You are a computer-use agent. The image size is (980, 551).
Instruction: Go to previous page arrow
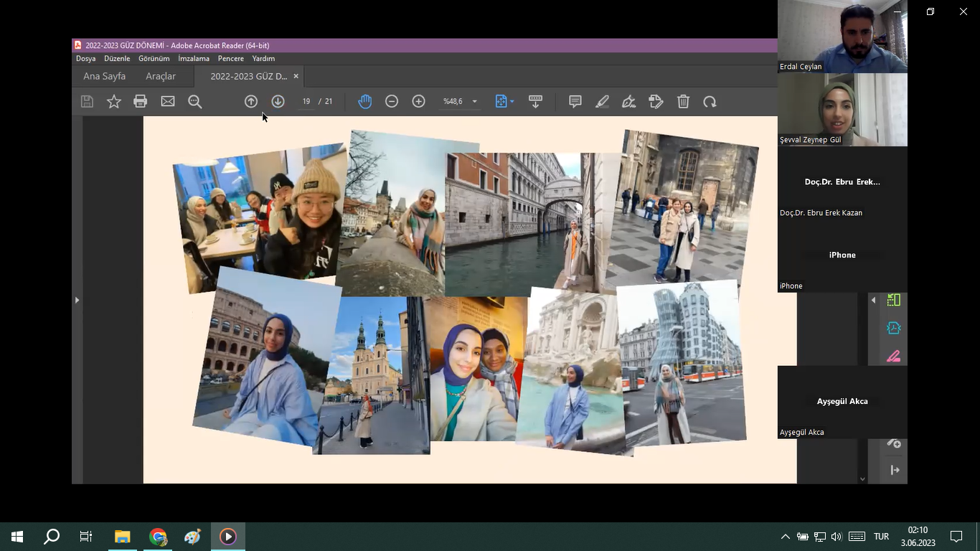pyautogui.click(x=251, y=102)
